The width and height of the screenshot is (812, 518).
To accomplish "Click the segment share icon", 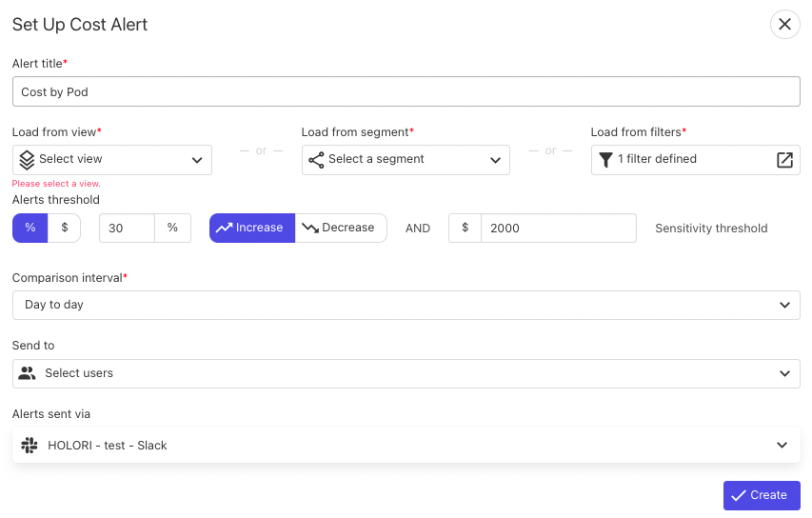I will 316,160.
